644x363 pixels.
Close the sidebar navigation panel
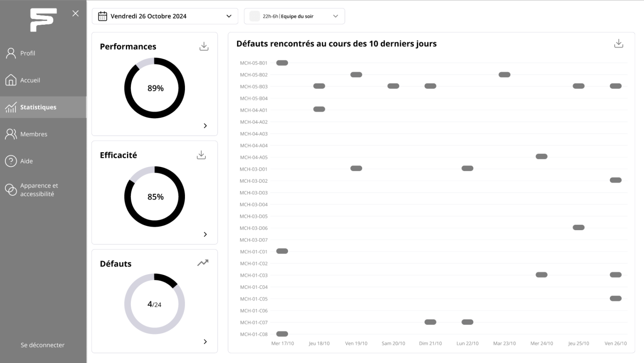75,13
